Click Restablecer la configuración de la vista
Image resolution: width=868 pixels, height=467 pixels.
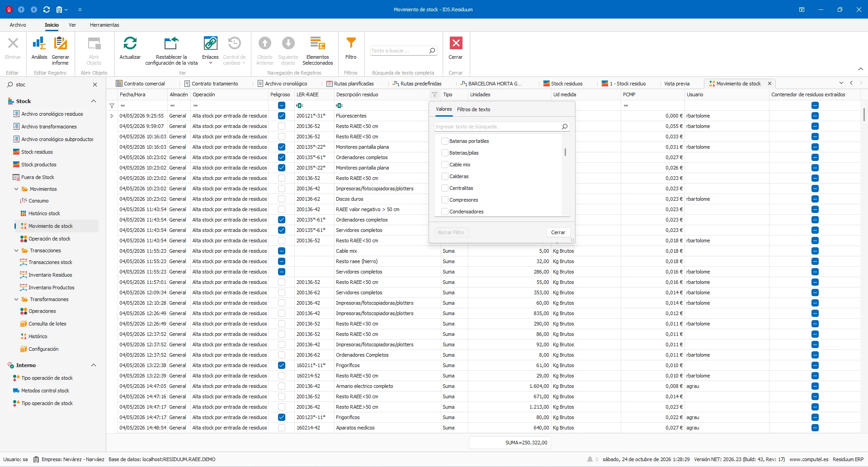(171, 51)
